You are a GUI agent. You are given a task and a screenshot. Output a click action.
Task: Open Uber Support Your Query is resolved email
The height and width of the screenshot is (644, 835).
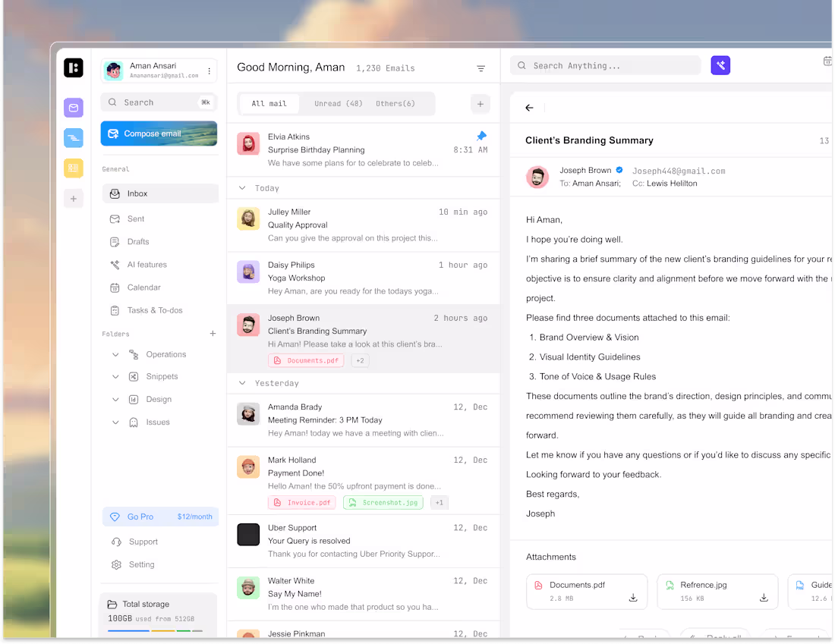point(363,542)
